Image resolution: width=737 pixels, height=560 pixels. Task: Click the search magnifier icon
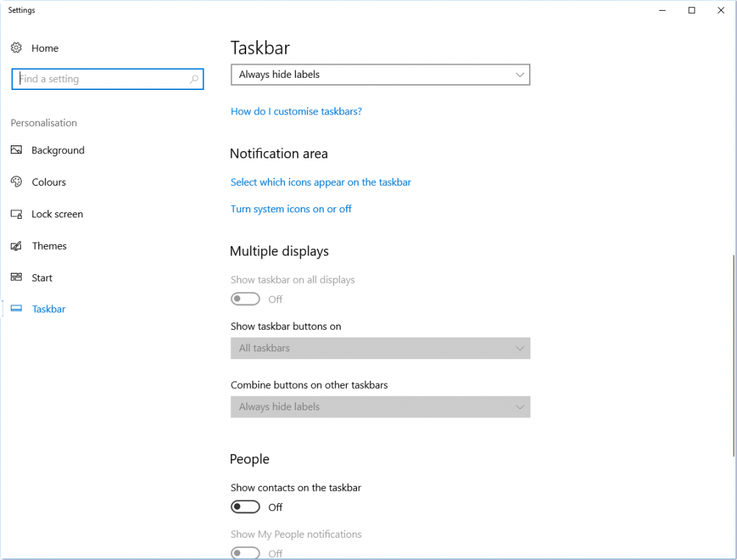(194, 79)
